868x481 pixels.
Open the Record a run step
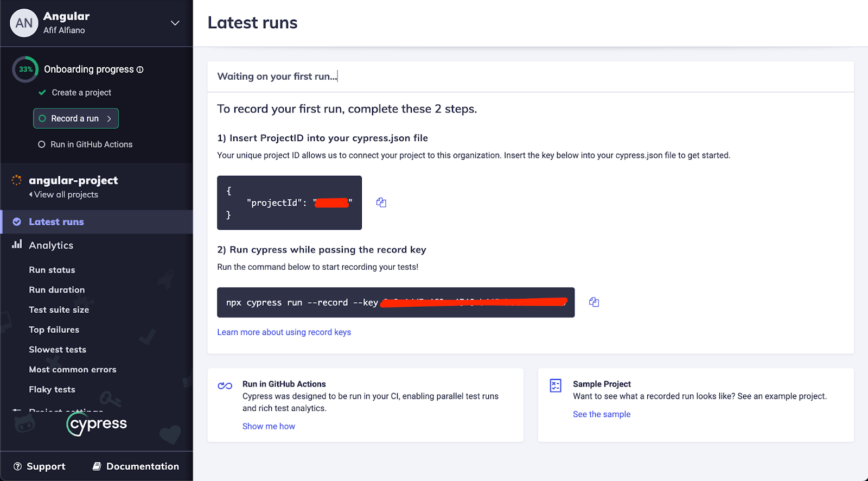click(76, 118)
